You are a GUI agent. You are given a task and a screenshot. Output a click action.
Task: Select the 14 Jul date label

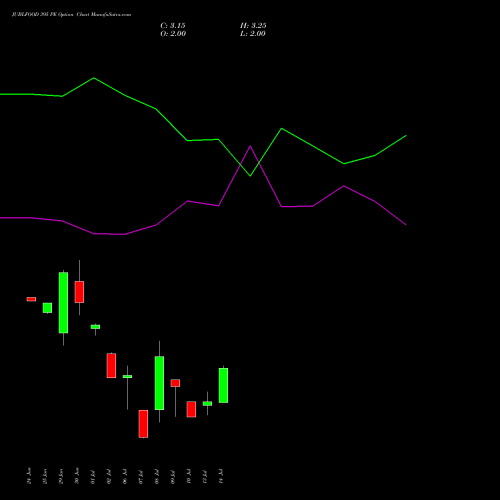(221, 476)
